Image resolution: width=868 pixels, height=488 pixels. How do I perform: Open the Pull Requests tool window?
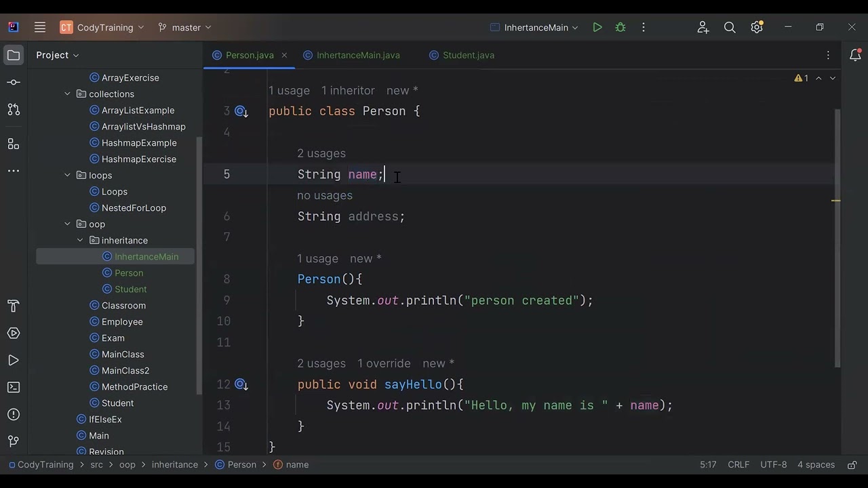[x=14, y=109]
